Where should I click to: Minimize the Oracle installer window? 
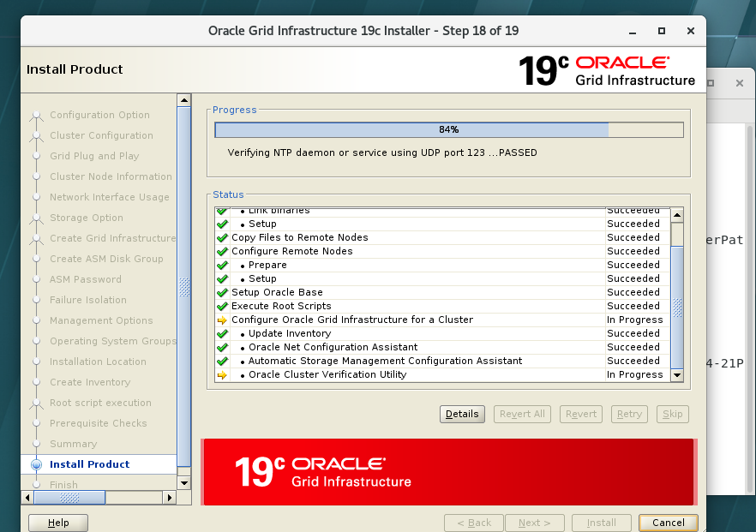[x=633, y=31]
